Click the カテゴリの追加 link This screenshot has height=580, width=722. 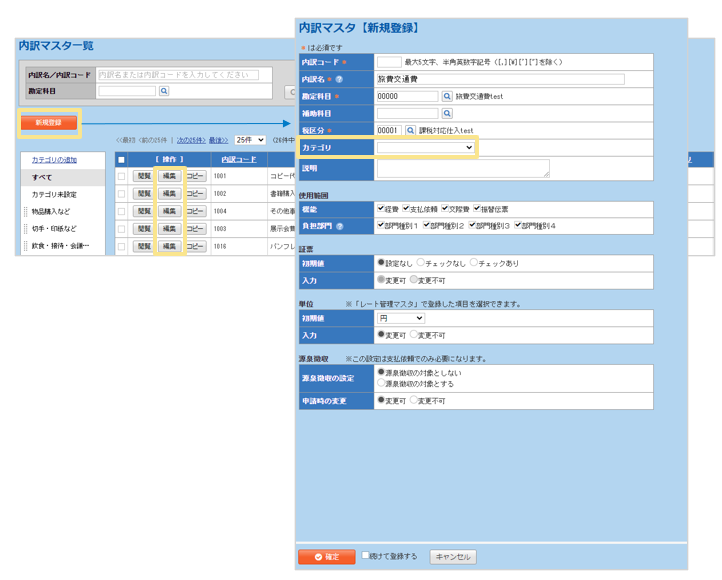click(x=54, y=160)
